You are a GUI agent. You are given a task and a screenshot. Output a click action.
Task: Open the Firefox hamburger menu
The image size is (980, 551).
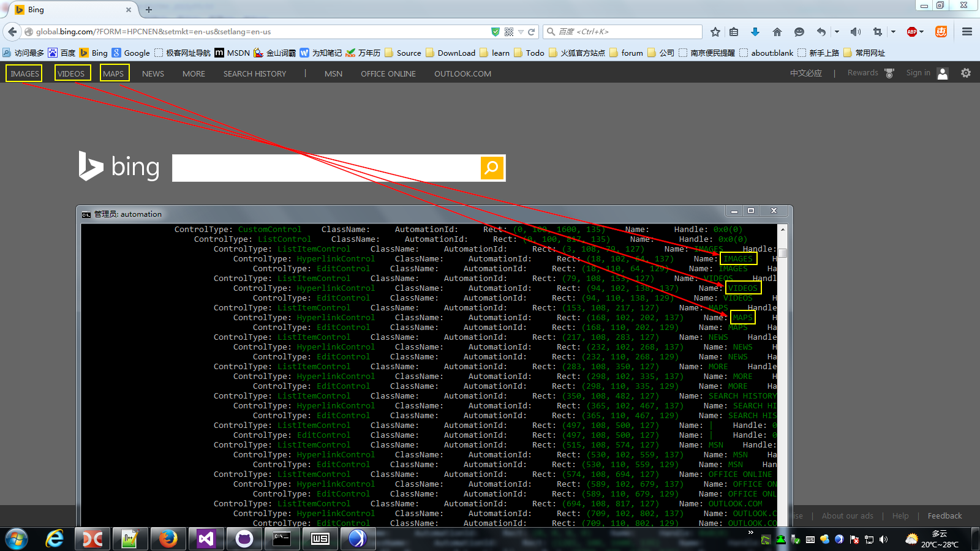point(967,32)
